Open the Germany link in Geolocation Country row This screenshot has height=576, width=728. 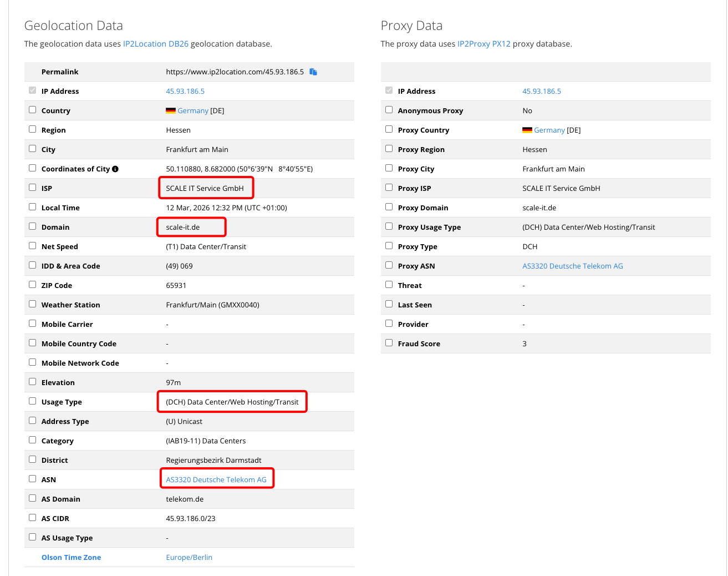(193, 110)
